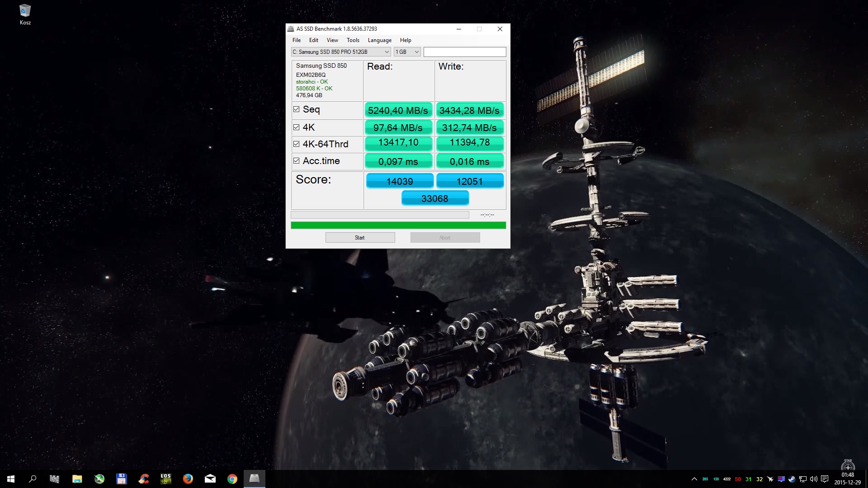Launch Firefox from the taskbar
The image size is (868, 488).
(x=188, y=479)
